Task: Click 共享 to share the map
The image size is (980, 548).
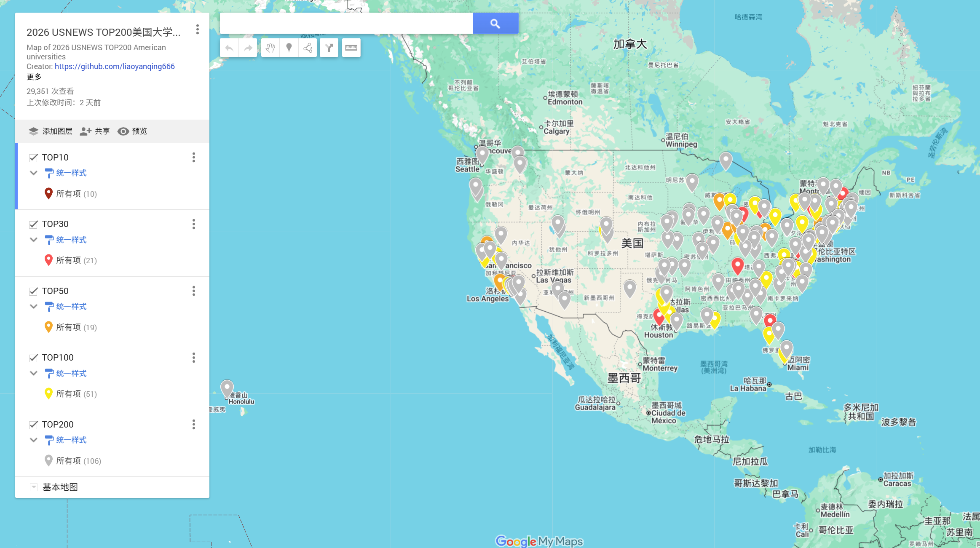Action: [x=95, y=131]
